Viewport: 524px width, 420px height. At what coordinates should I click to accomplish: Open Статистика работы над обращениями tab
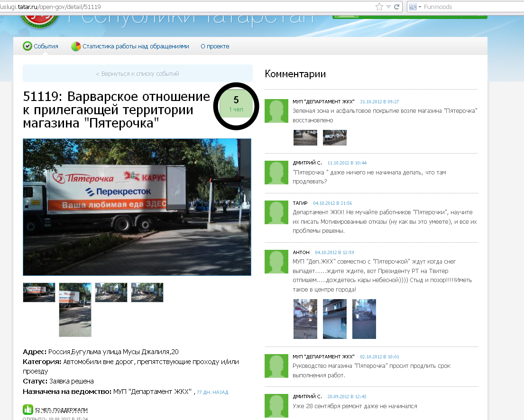click(136, 46)
